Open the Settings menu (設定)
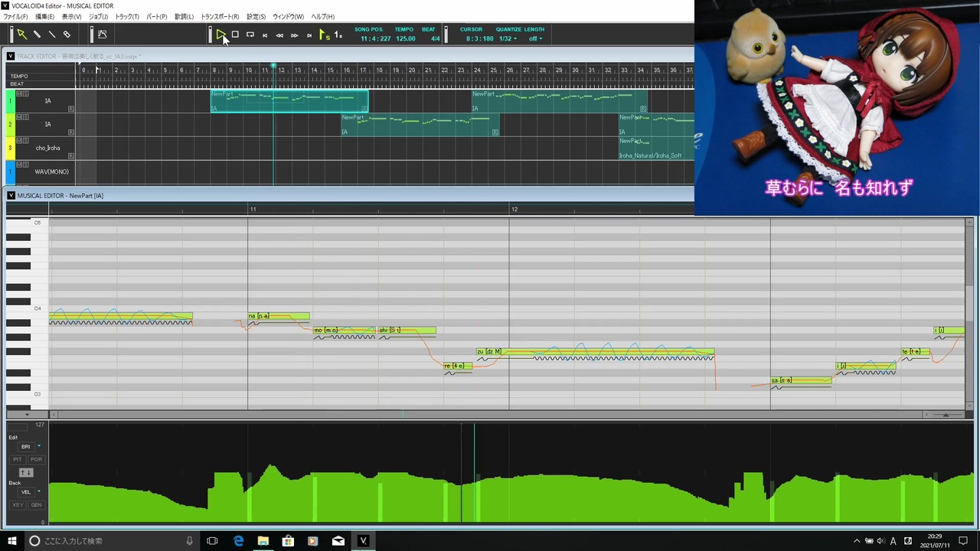The image size is (980, 551). [x=256, y=17]
